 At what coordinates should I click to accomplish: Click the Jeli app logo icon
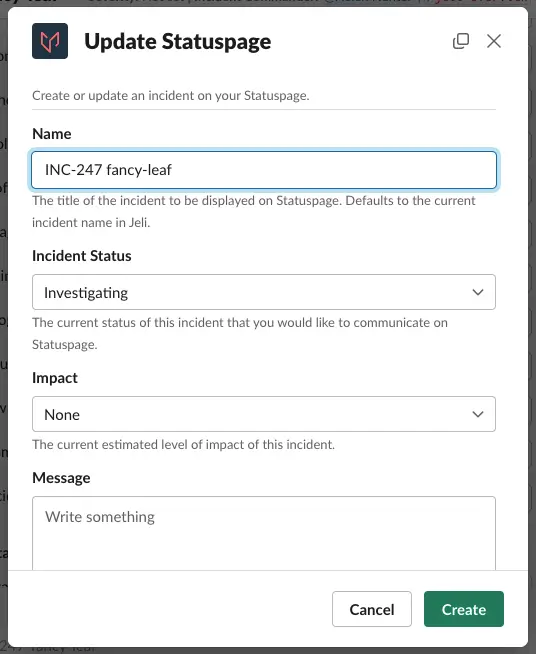pos(50,41)
